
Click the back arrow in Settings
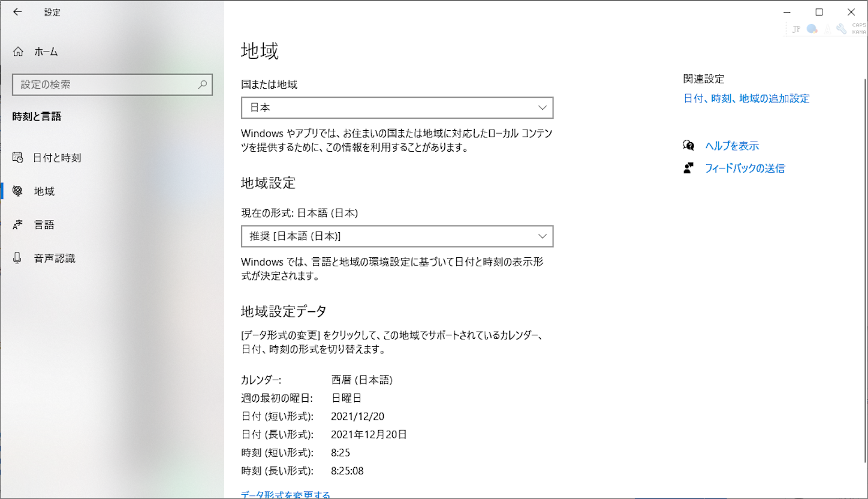click(17, 12)
